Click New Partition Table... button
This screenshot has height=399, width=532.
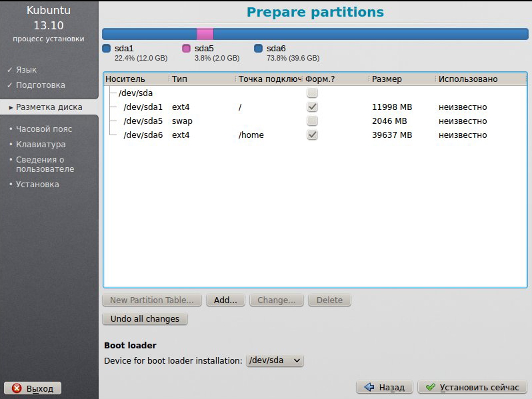click(152, 300)
